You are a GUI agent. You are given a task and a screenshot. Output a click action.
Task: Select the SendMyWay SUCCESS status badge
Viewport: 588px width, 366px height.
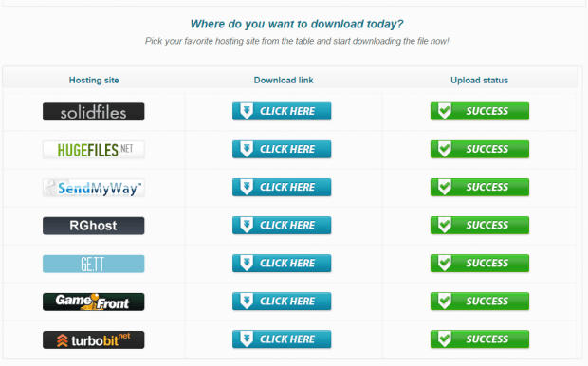(x=480, y=187)
